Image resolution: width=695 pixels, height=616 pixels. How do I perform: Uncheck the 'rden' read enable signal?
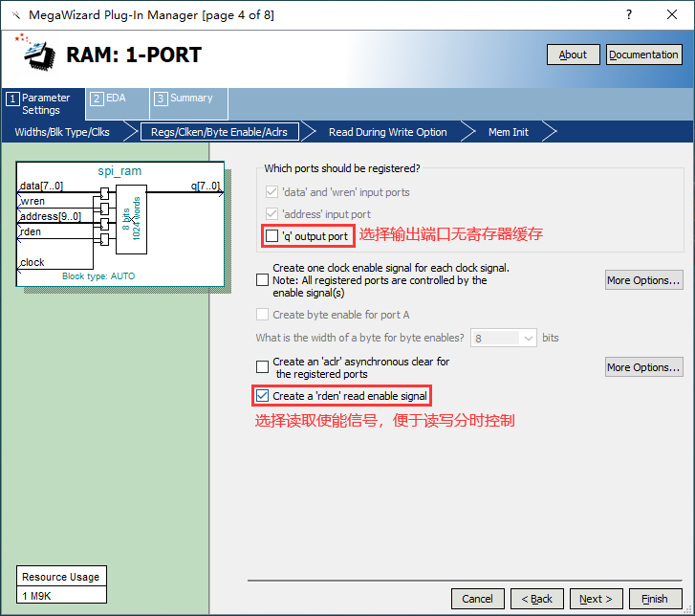[263, 395]
